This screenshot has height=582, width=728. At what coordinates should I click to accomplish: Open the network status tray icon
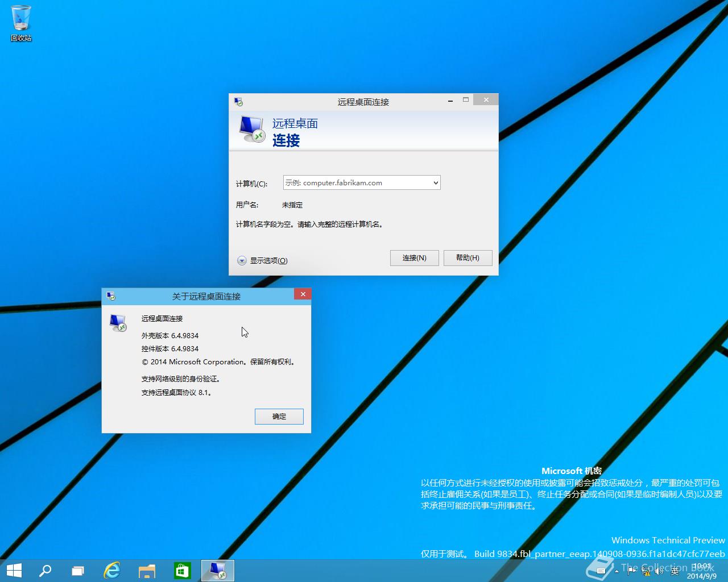click(x=646, y=571)
